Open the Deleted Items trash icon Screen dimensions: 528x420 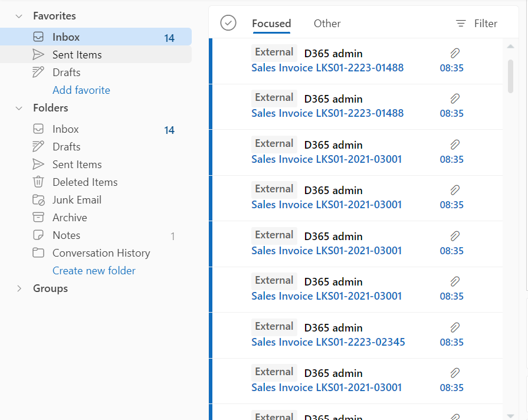(37, 182)
